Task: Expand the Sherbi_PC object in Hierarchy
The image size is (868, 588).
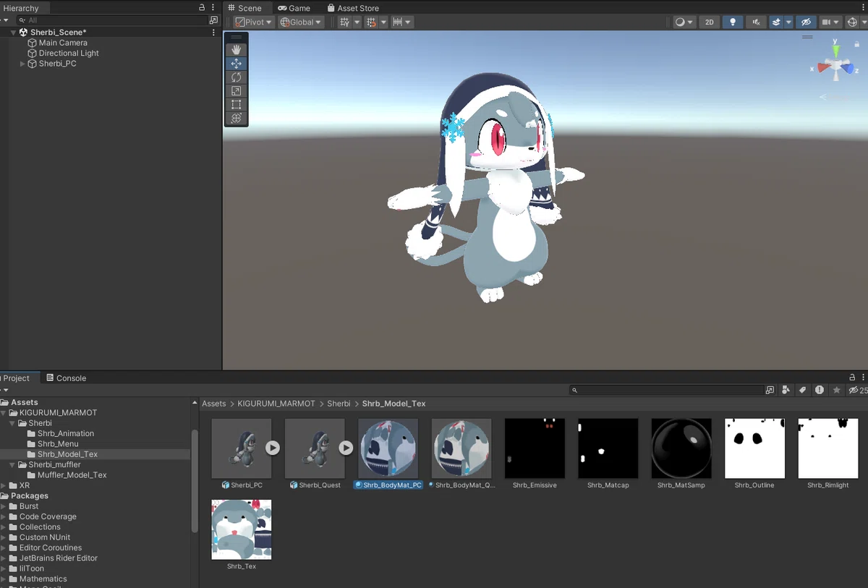Action: click(x=22, y=64)
